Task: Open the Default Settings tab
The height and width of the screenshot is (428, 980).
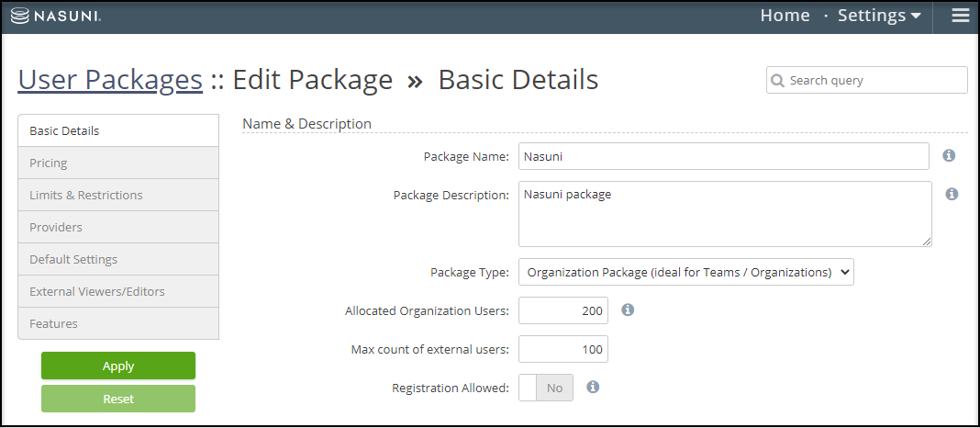Action: click(118, 259)
